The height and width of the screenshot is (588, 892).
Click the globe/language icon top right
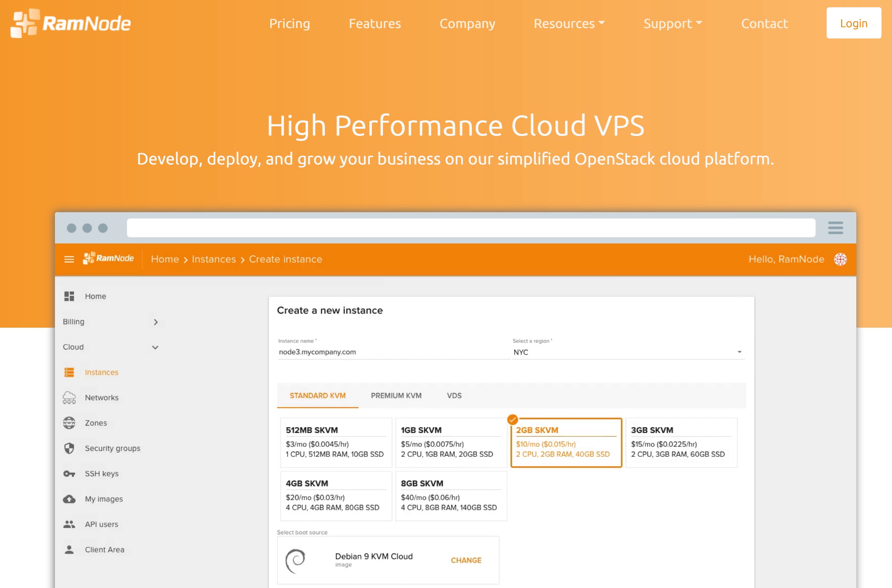[841, 259]
